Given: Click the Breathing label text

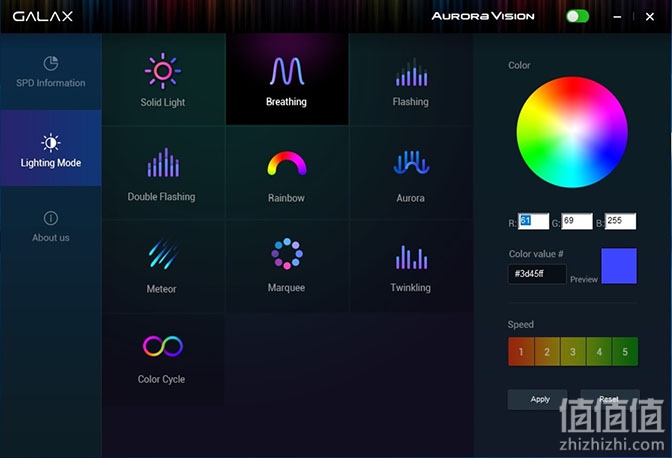Looking at the screenshot, I should 286,102.
